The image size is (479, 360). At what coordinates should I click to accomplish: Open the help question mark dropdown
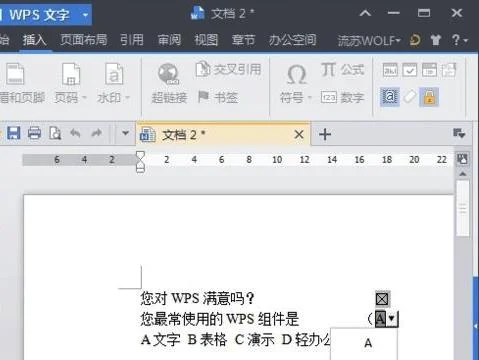pyautogui.click(x=460, y=41)
